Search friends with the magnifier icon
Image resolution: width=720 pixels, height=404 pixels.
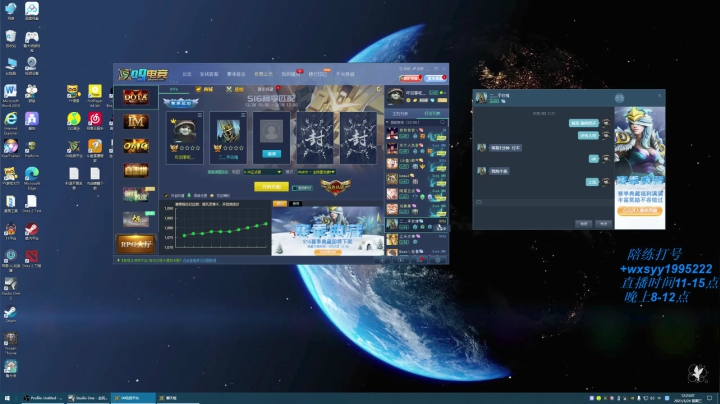(443, 123)
